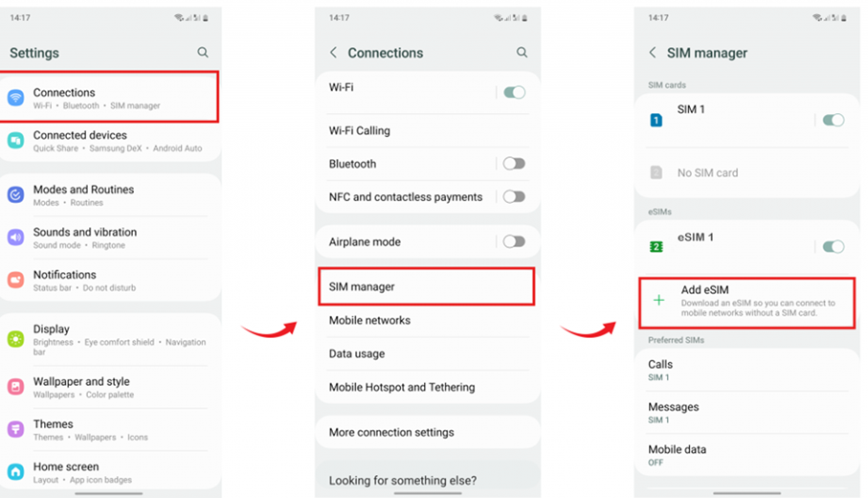This screenshot has height=498, width=868.
Task: Open Connections in Settings
Action: click(109, 98)
